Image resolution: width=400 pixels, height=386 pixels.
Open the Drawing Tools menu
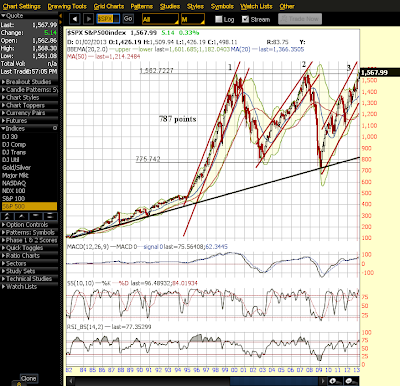[x=67, y=6]
